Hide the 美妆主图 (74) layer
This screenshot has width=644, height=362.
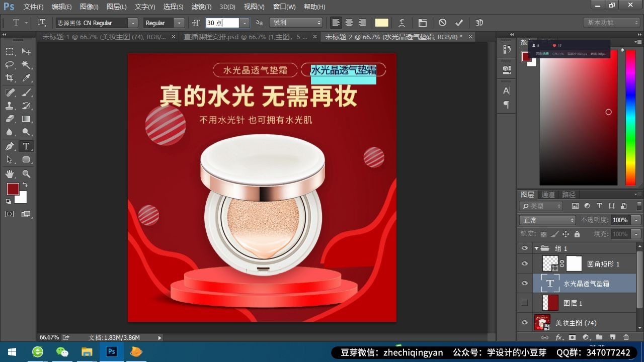click(525, 323)
